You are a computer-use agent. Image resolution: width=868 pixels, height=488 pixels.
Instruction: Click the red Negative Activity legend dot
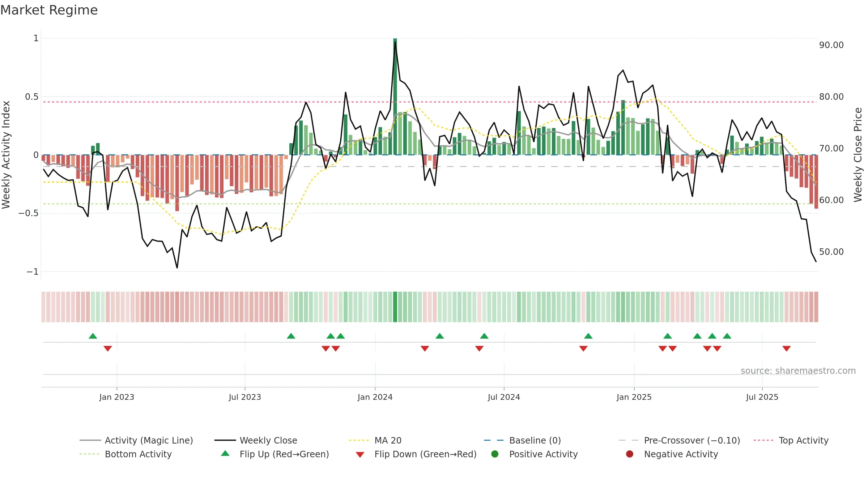(630, 454)
